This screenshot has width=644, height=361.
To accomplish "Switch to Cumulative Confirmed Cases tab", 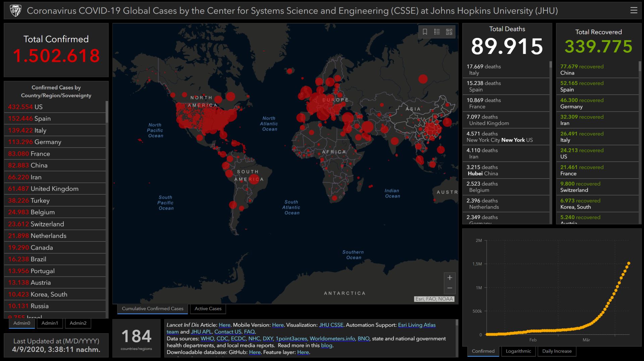I will (153, 309).
